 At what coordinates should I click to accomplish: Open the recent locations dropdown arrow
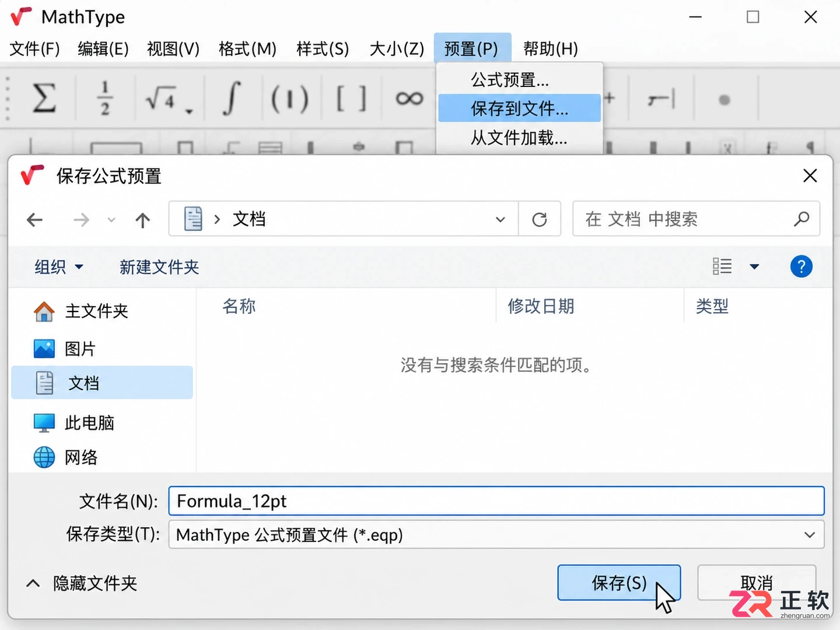(x=111, y=220)
